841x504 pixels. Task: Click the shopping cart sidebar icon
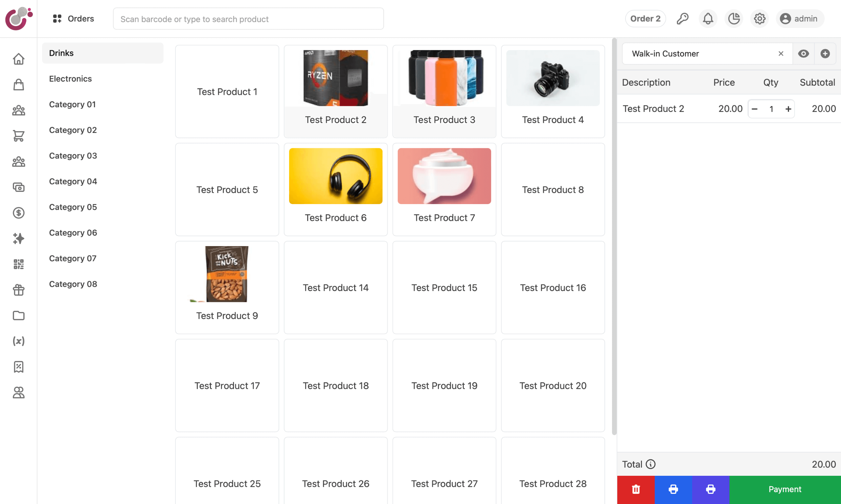point(19,136)
